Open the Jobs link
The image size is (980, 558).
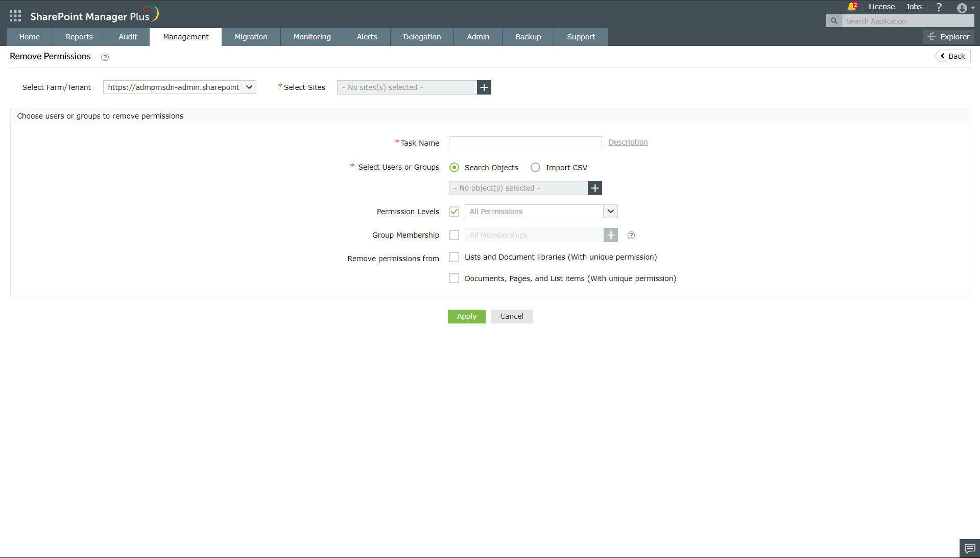pos(914,7)
